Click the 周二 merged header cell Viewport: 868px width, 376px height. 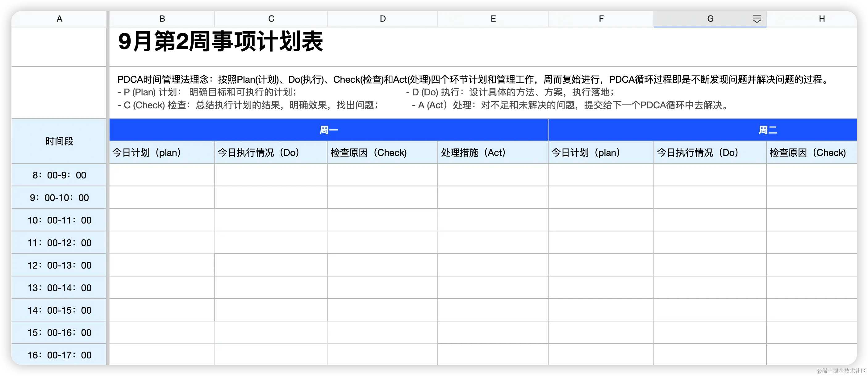point(768,130)
